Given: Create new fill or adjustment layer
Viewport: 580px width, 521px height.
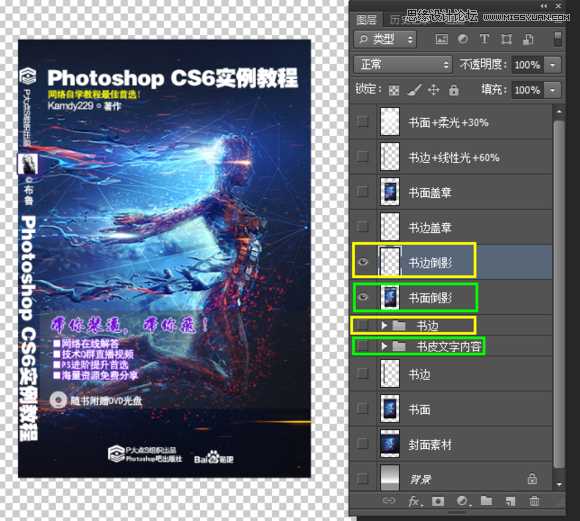Looking at the screenshot, I should (x=463, y=501).
